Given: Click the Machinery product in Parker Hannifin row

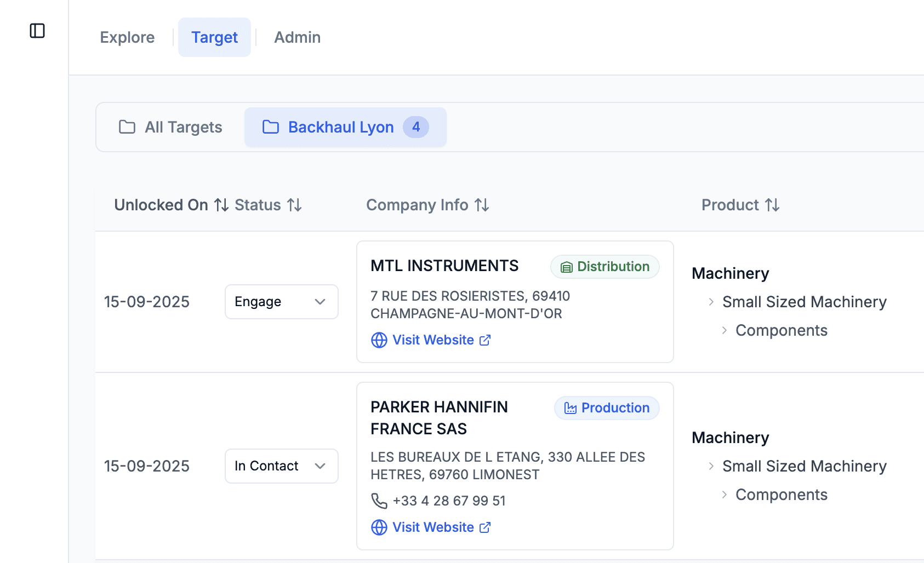Looking at the screenshot, I should coord(731,438).
